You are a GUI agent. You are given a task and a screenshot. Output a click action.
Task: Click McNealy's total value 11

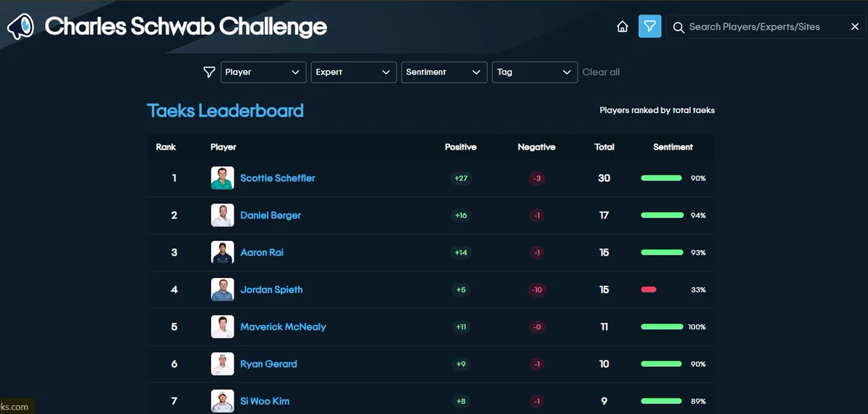click(604, 327)
